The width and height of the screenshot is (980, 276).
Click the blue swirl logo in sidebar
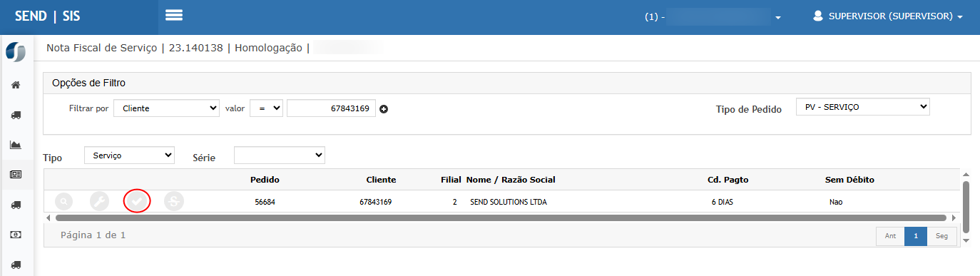(15, 52)
